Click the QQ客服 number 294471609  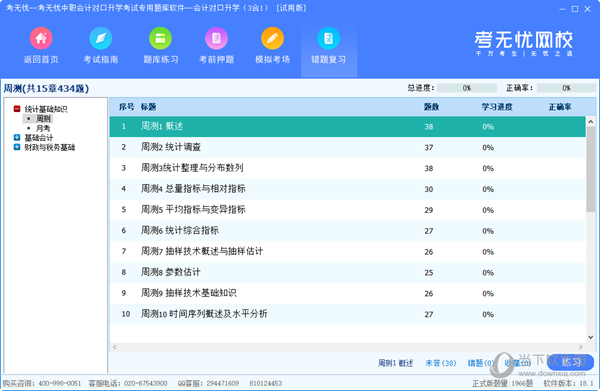coord(223,383)
